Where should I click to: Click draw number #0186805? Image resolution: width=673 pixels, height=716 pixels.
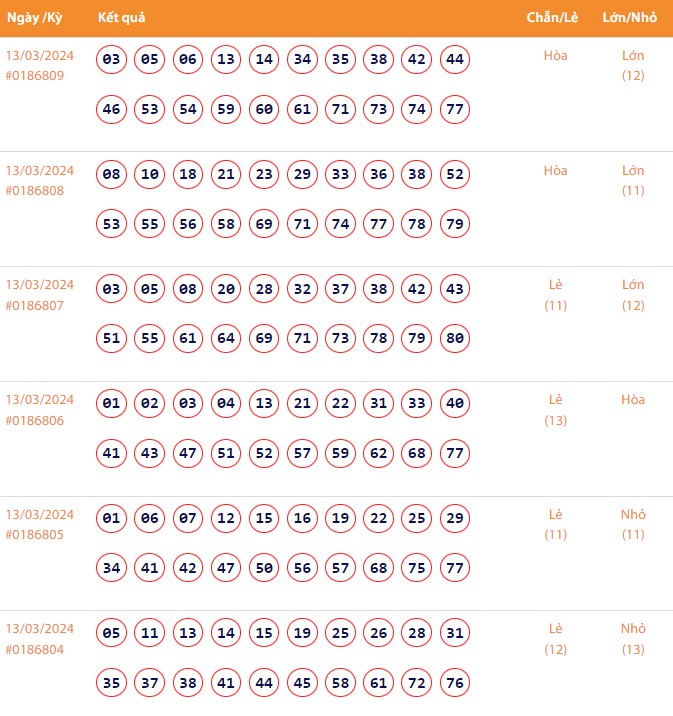35,535
